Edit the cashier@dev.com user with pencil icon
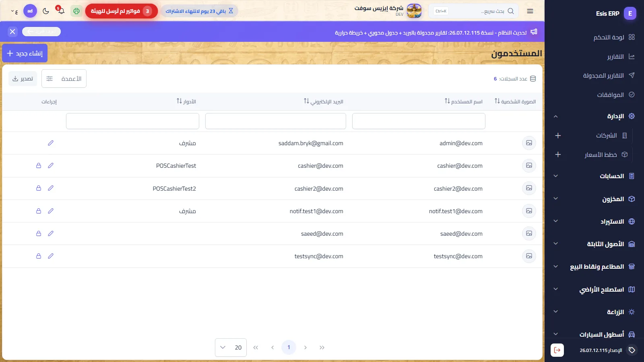Screen dimensions: 644x362 coord(51,165)
